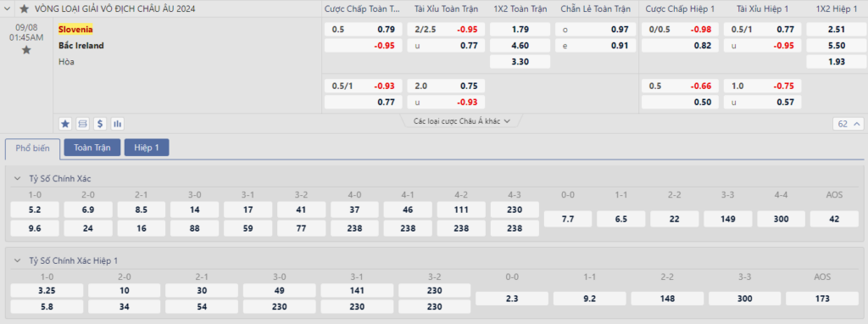Viewport: 868px width, 324px height.
Task: Collapse the 62 markets counter
Action: pyautogui.click(x=848, y=124)
